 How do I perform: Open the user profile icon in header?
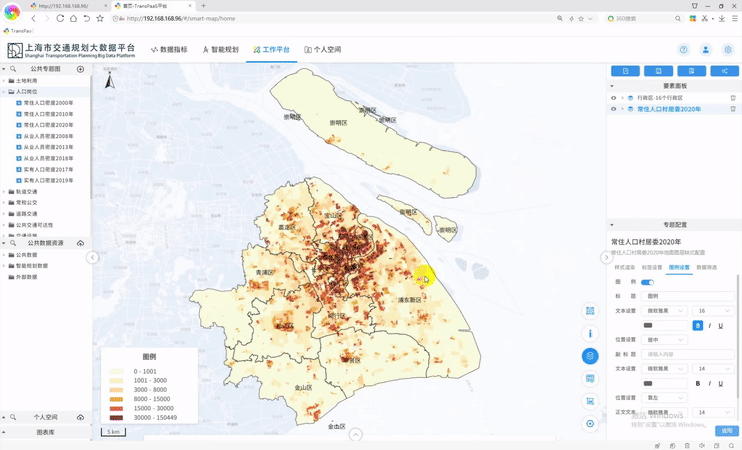[706, 49]
